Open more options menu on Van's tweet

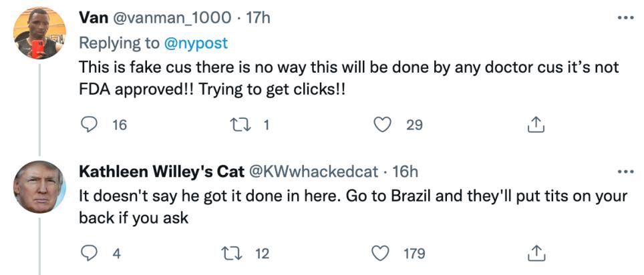point(625,18)
